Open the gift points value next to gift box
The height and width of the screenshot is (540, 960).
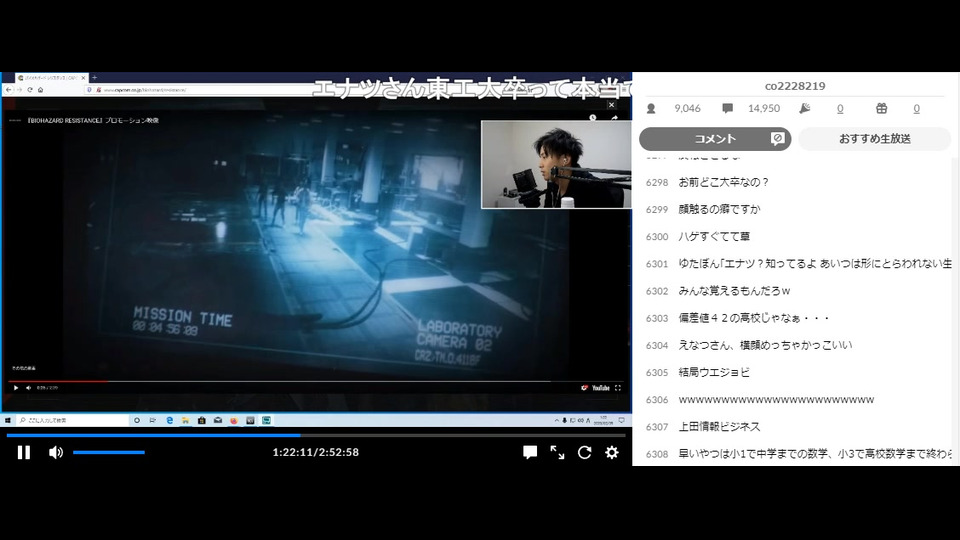917,108
